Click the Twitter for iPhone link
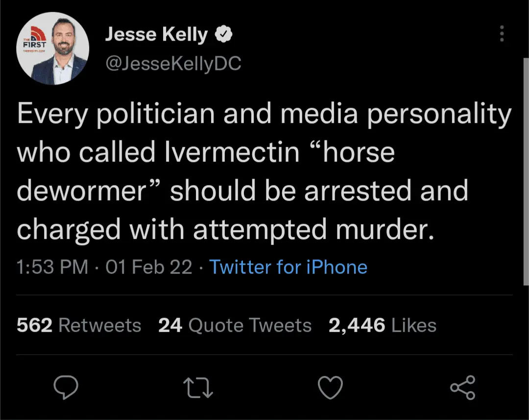This screenshot has width=529, height=420. pyautogui.click(x=288, y=267)
